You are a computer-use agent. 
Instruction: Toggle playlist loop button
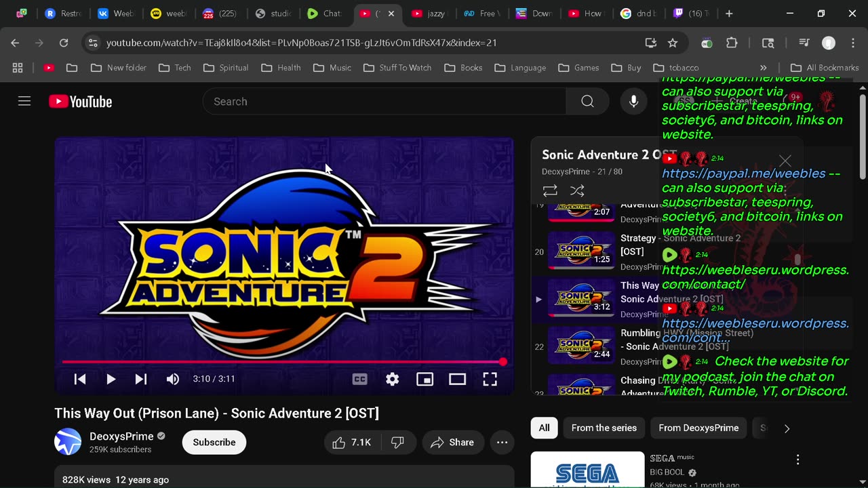[550, 191]
